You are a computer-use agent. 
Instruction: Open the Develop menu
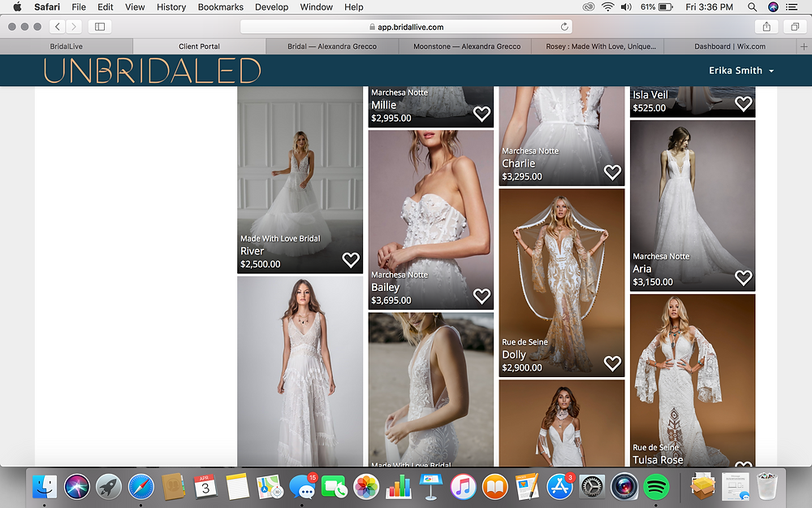point(271,7)
